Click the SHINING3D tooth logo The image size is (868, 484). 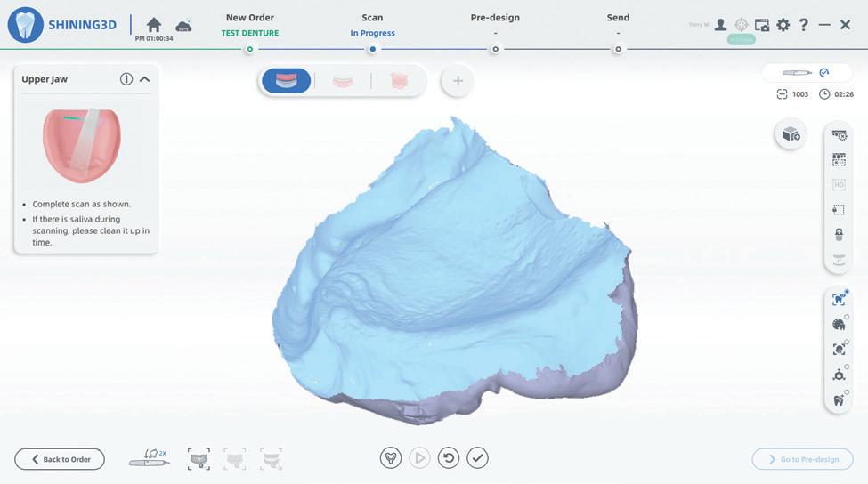click(x=26, y=25)
